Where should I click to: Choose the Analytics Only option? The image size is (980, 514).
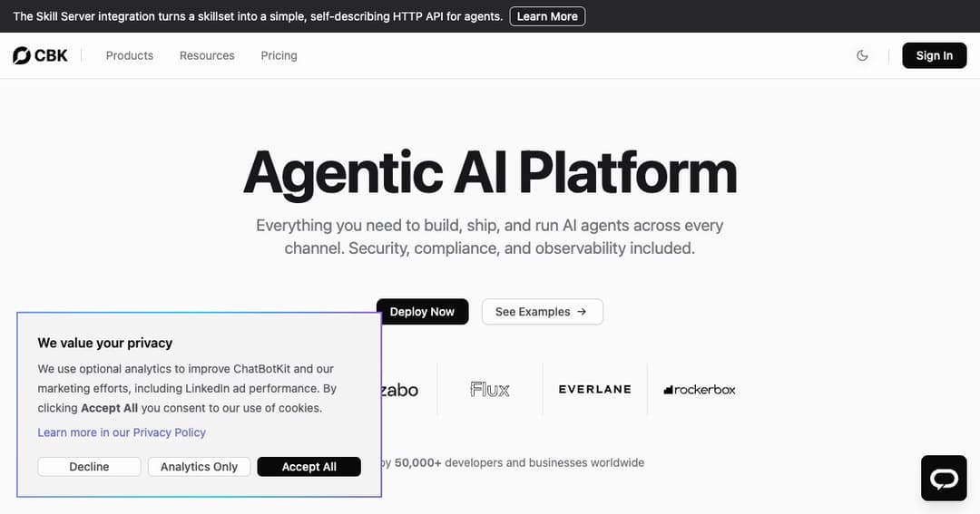(200, 467)
